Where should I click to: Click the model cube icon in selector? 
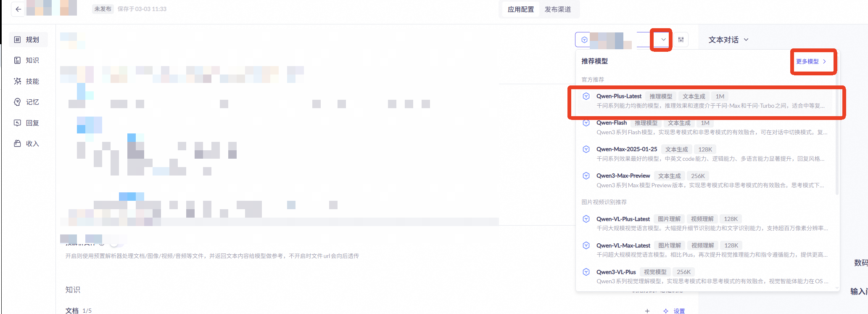tap(584, 40)
